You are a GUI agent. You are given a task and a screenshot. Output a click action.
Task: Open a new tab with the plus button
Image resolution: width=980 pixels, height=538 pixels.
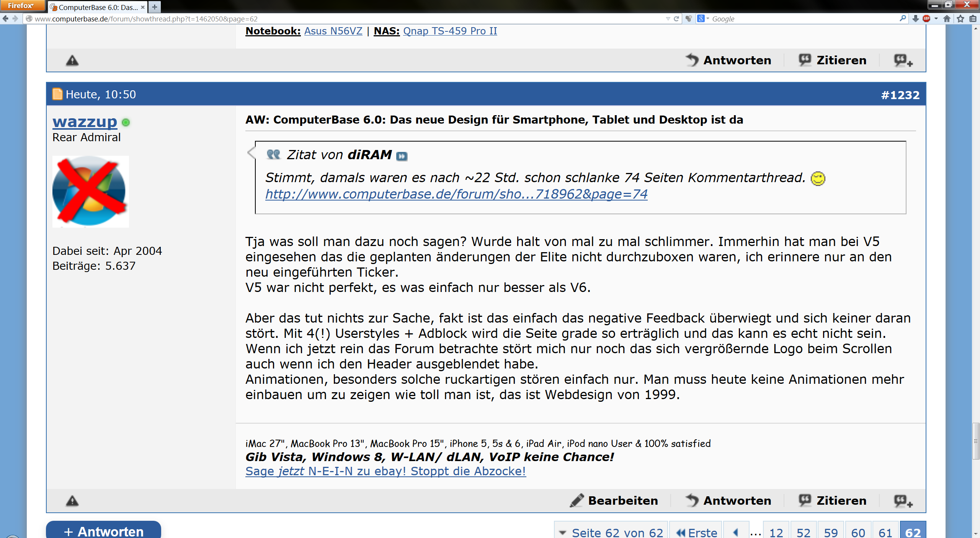[155, 7]
